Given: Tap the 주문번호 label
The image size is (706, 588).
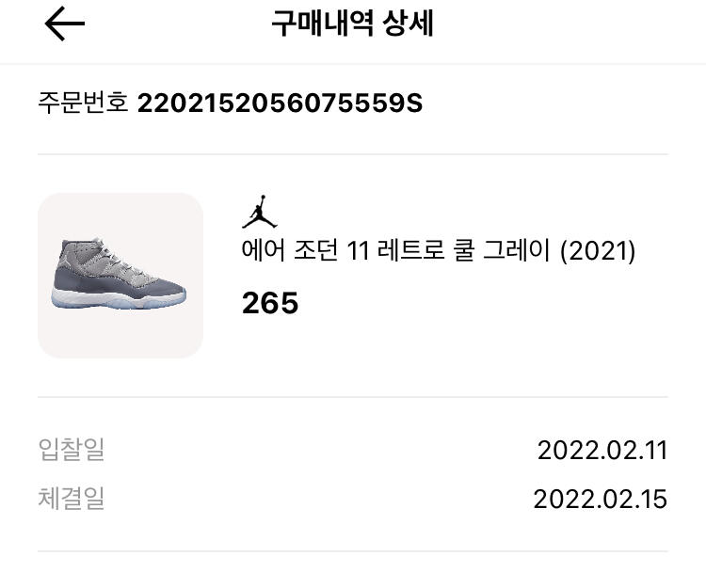Looking at the screenshot, I should 83,103.
